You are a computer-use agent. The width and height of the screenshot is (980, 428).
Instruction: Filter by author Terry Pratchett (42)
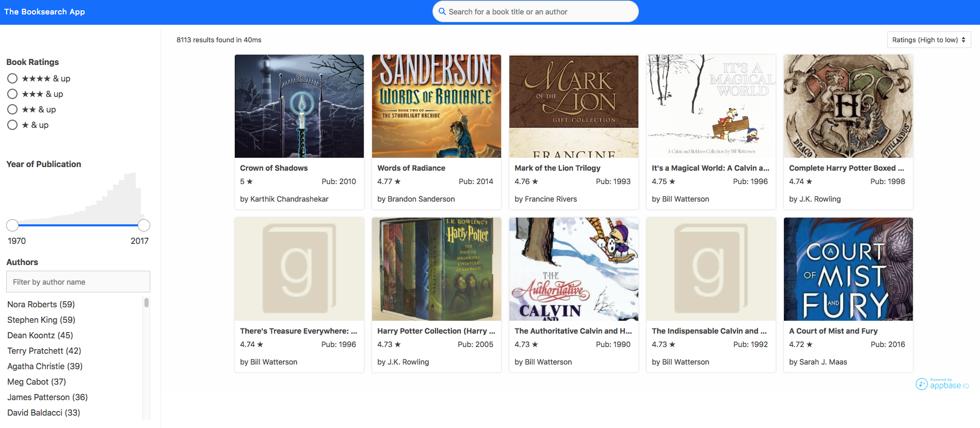pyautogui.click(x=44, y=351)
